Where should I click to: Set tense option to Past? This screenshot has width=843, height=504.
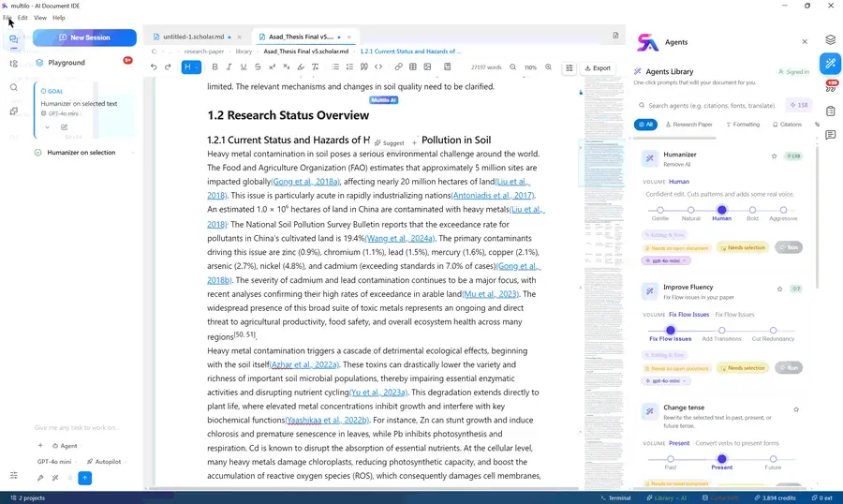point(671,459)
